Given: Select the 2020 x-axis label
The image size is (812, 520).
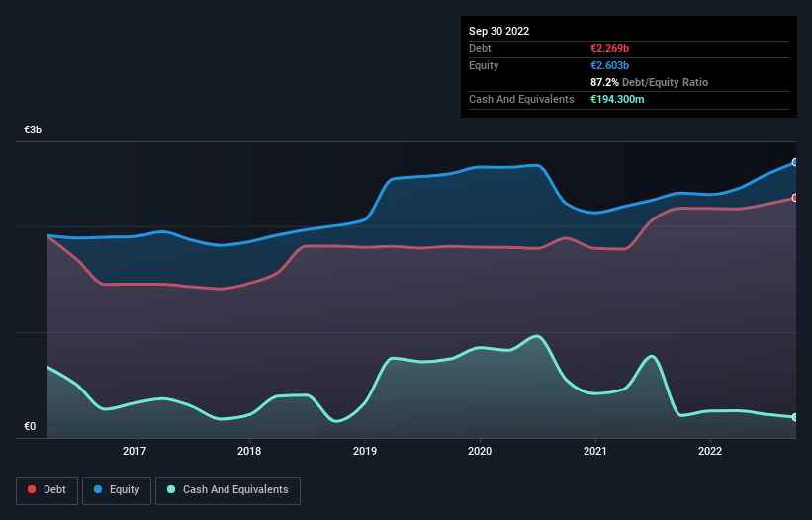Looking at the screenshot, I should [480, 451].
